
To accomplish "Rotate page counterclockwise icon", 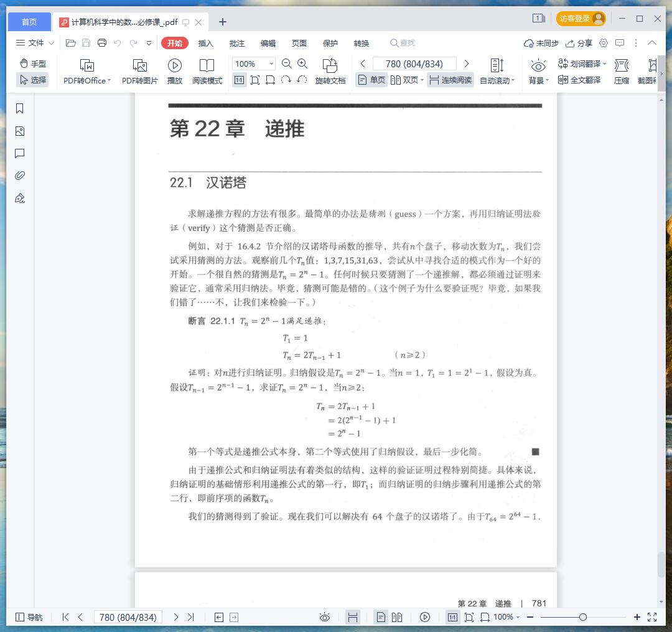I will [x=302, y=80].
